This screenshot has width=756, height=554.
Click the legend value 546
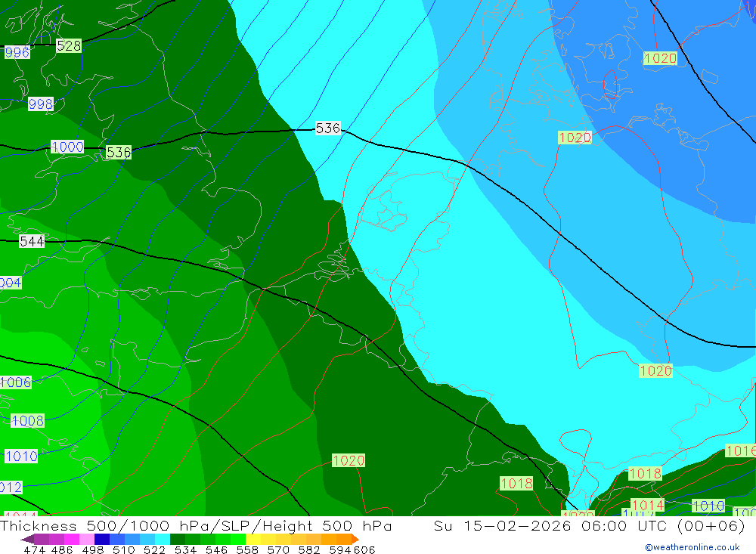[216, 549]
